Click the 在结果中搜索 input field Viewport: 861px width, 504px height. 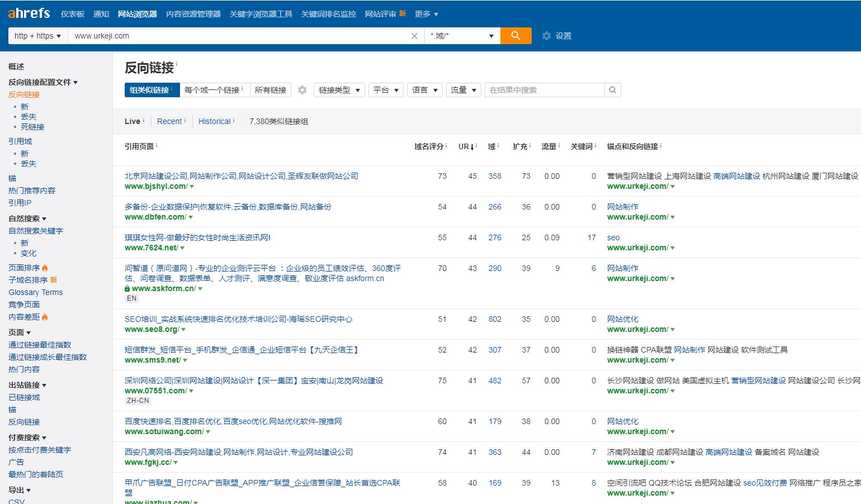point(545,90)
